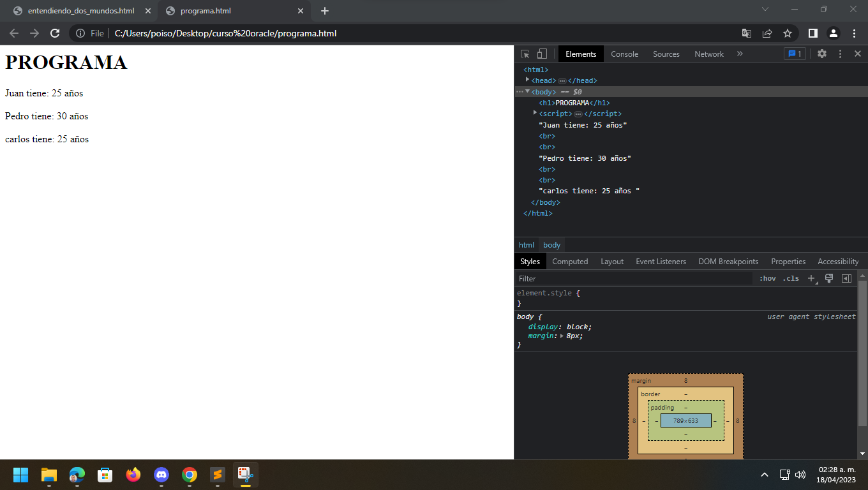Go back to previous page
The height and width of the screenshot is (490, 868).
pos(14,33)
